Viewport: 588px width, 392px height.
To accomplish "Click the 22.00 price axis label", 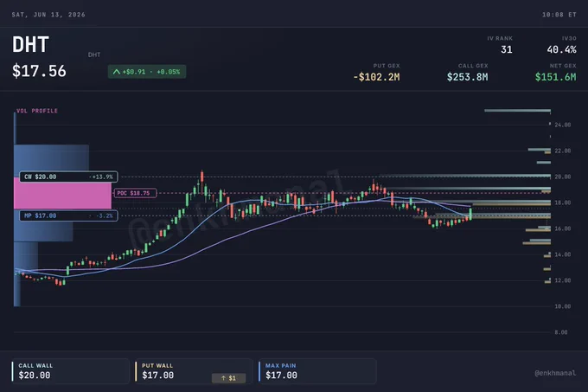I will coord(563,151).
